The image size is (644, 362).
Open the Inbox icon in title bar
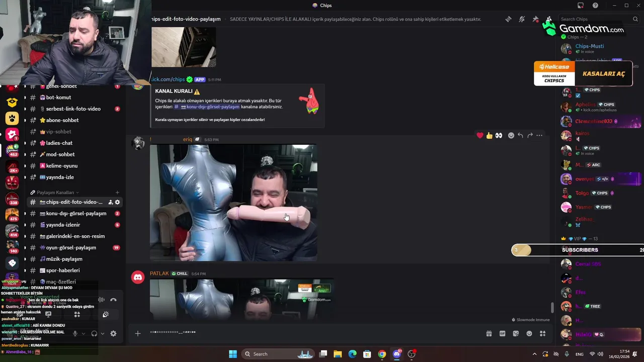(581, 6)
